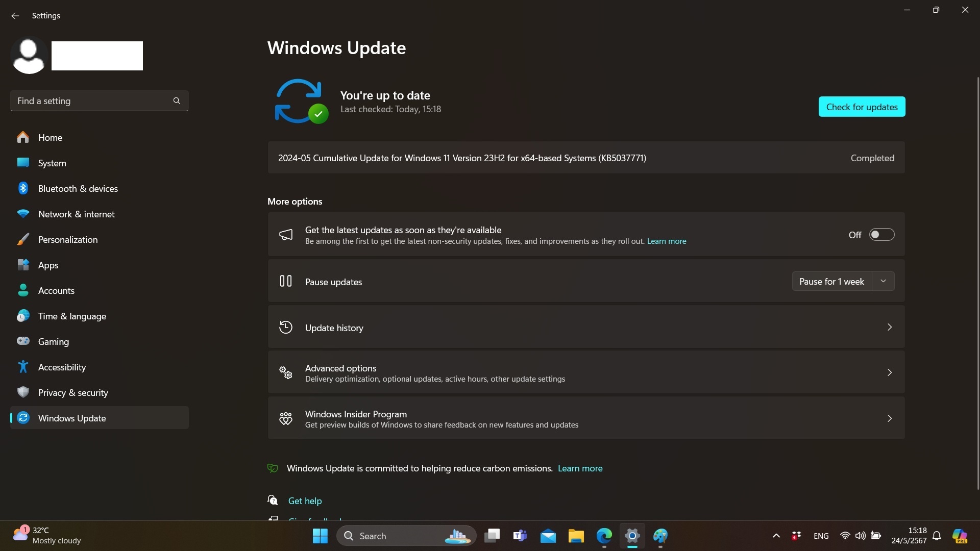Expand the pause duration dropdown arrow
Image resolution: width=980 pixels, height=551 pixels.
(x=884, y=281)
